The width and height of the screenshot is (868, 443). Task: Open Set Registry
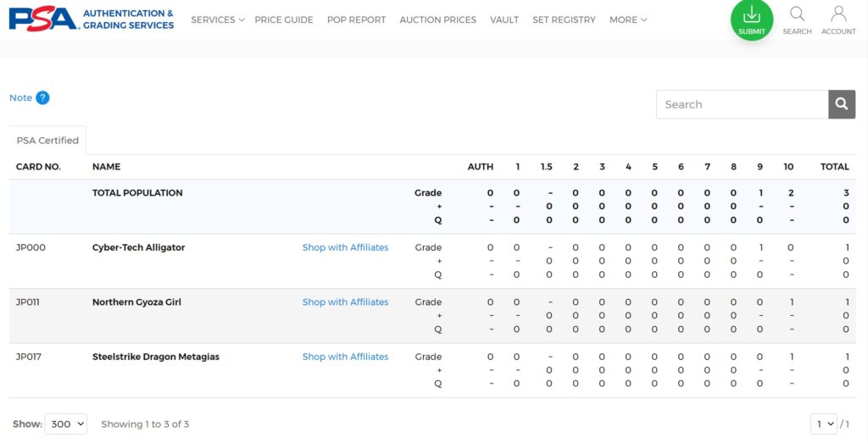(x=564, y=20)
